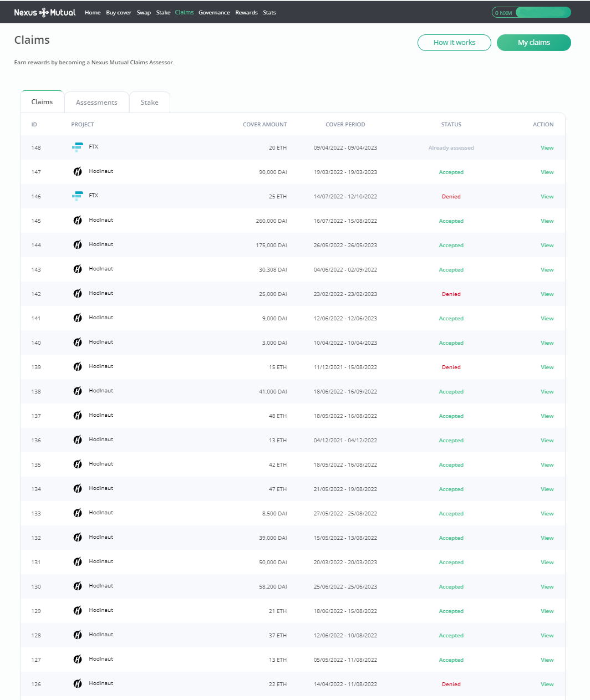Click the Hodlnaut icon in row 130
The height and width of the screenshot is (700, 590).
coord(78,586)
